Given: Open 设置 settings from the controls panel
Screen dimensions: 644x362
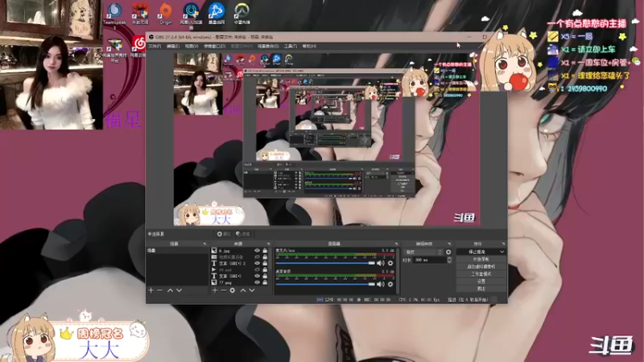Looking at the screenshot, I should tap(481, 281).
